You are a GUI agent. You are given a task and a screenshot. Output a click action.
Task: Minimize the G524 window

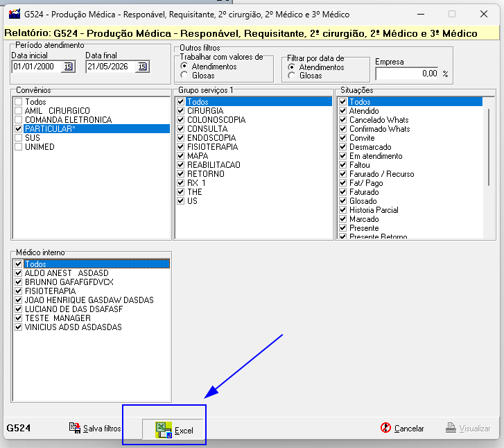click(421, 14)
